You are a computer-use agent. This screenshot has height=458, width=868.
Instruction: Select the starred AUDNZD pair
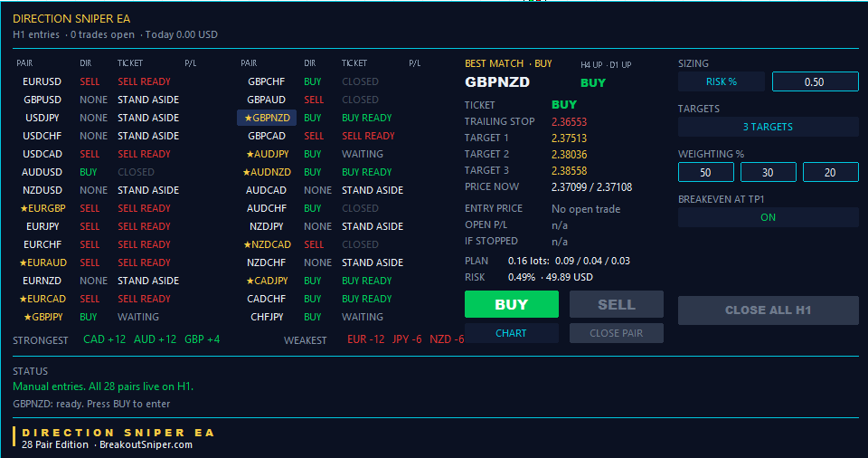point(267,172)
